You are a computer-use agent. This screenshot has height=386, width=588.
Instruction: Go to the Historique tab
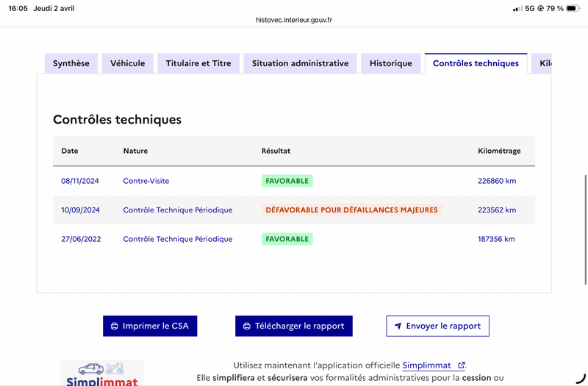391,63
